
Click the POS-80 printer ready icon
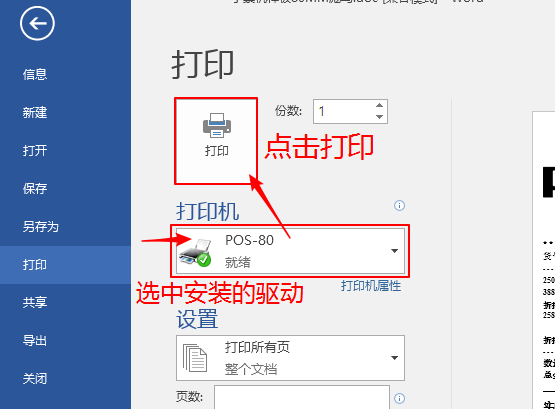[x=195, y=252]
